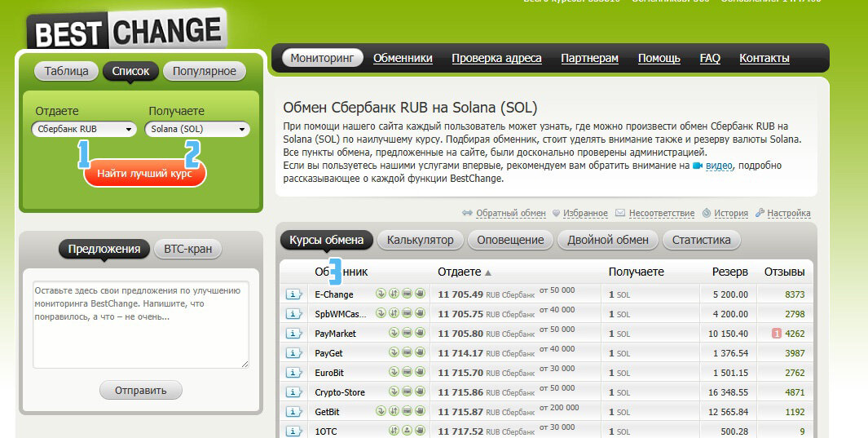Open the Получаете currency dropdown (Solana SOL)
Screen dimensions: 868x438
click(x=197, y=129)
